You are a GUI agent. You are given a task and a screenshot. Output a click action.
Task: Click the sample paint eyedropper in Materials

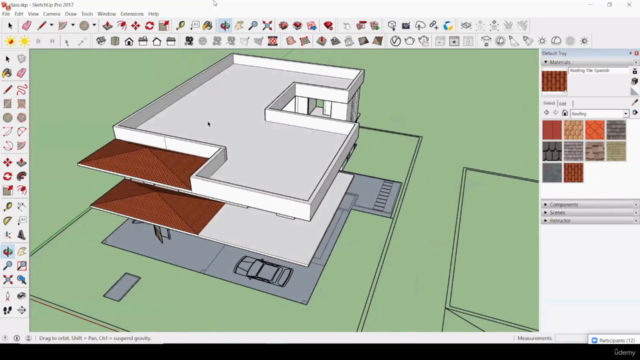tap(635, 102)
